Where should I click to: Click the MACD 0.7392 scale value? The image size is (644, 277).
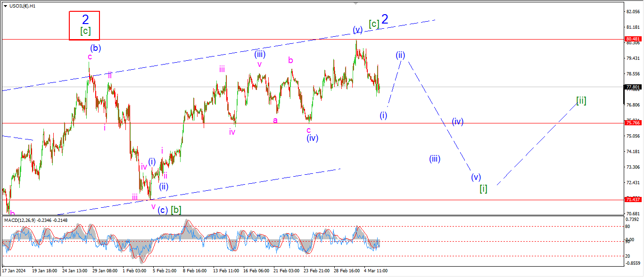633,220
